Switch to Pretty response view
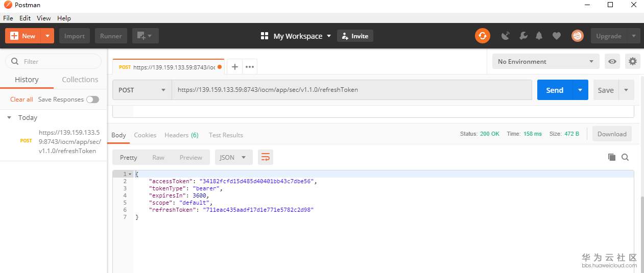The width and height of the screenshot is (644, 273). (128, 157)
